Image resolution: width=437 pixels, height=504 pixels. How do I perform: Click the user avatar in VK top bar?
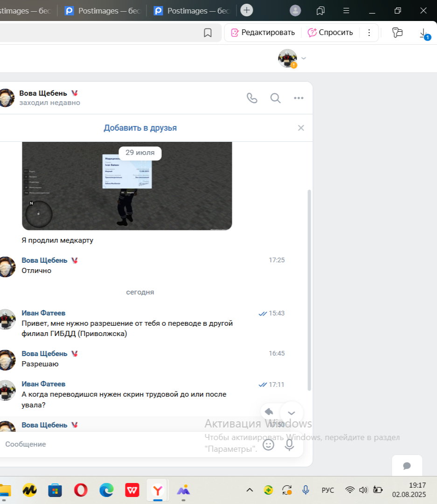point(288,58)
